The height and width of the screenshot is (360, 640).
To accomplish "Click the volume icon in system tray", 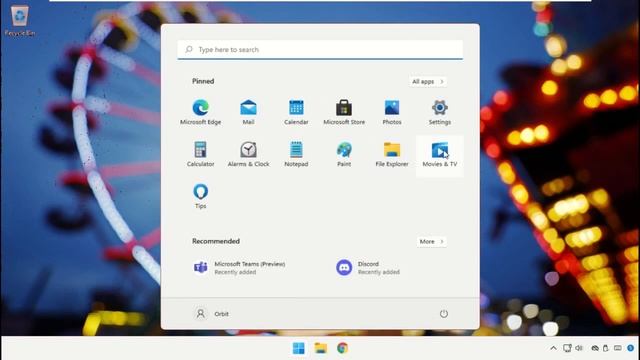I will click(x=579, y=348).
